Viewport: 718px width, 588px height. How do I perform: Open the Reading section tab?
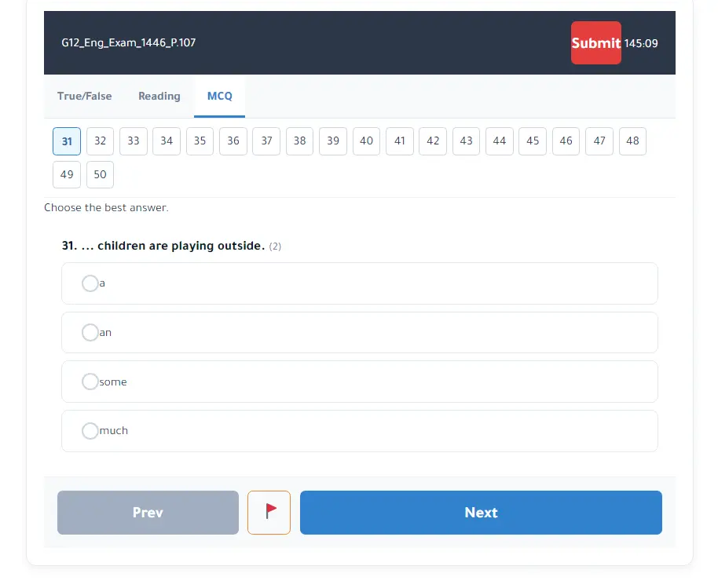click(x=159, y=96)
